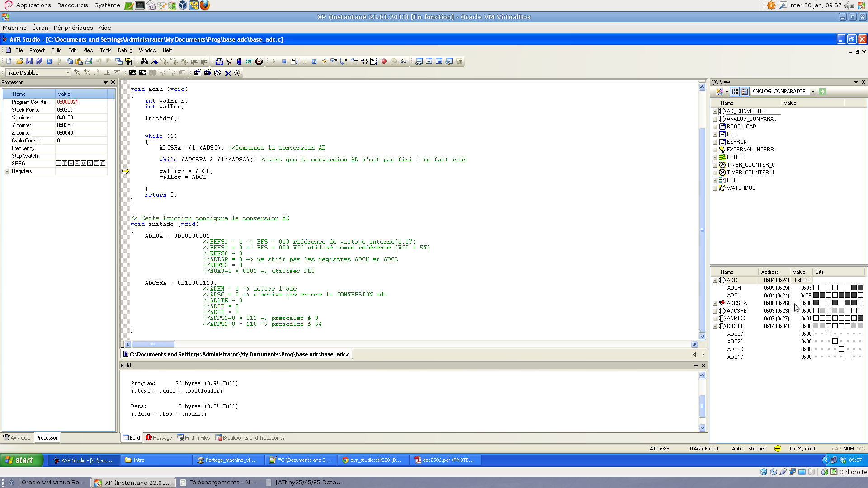Viewport: 868px width, 488px height.
Task: Expand the WATCHDOG node
Action: coord(715,188)
